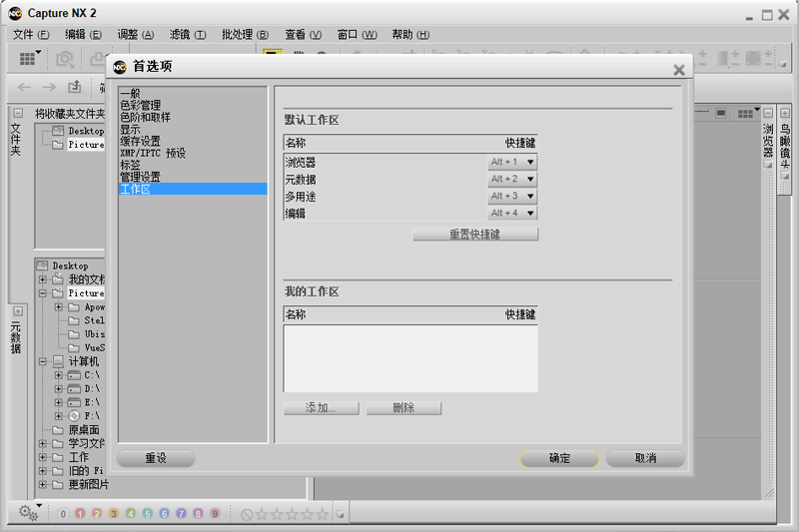Viewport: 799px width, 532px height.
Task: Apply violet label 8
Action: coord(198,514)
